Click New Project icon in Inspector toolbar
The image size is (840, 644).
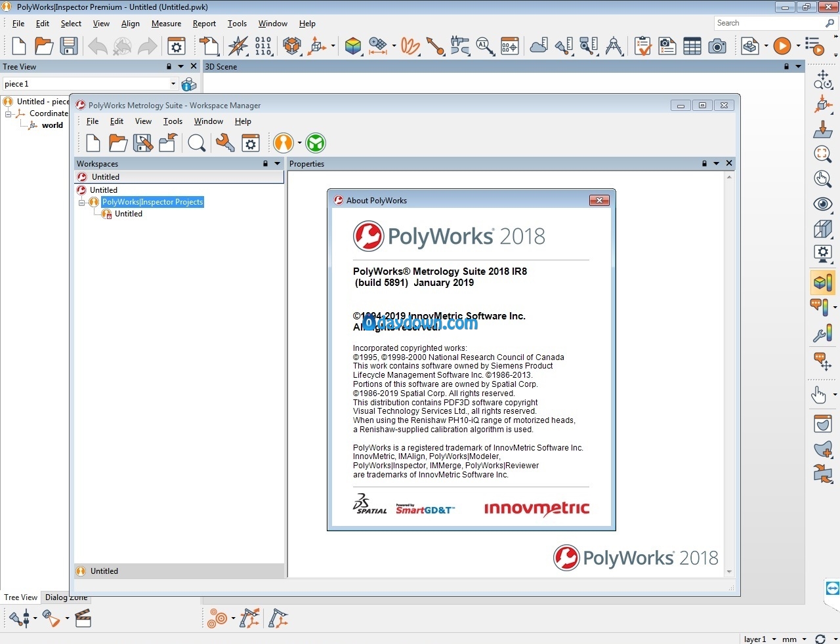(19, 46)
